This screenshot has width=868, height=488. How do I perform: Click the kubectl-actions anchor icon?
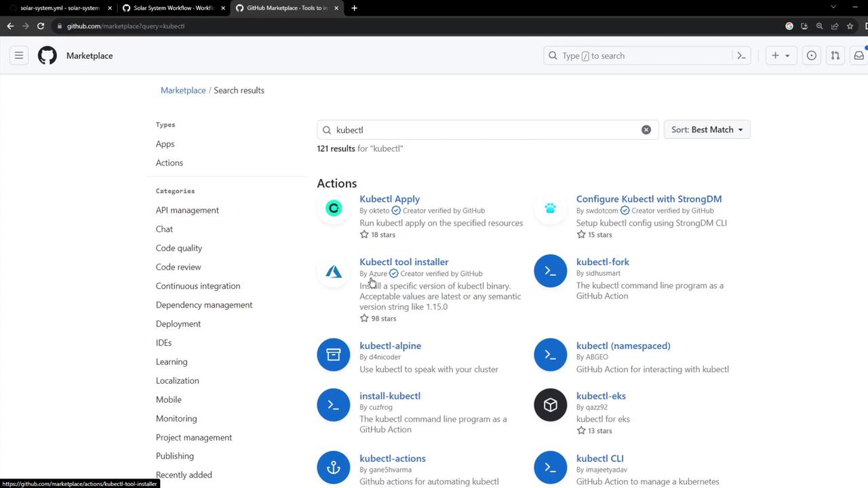[x=334, y=468]
